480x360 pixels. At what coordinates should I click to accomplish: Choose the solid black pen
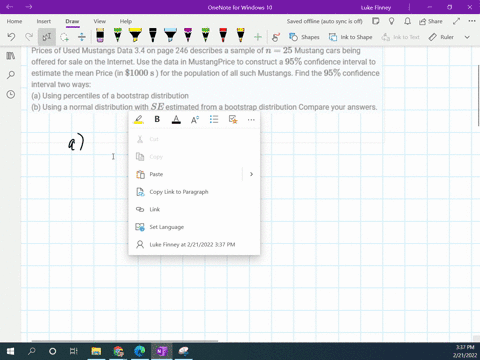coord(153,35)
